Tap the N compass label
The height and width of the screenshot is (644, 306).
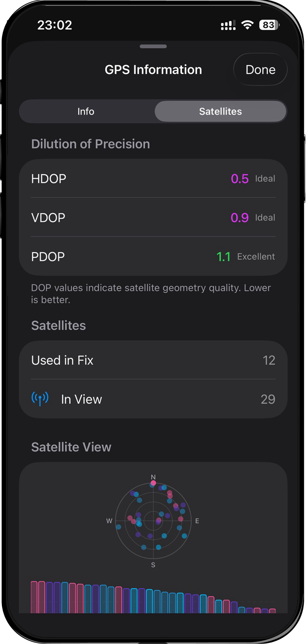pos(153,477)
